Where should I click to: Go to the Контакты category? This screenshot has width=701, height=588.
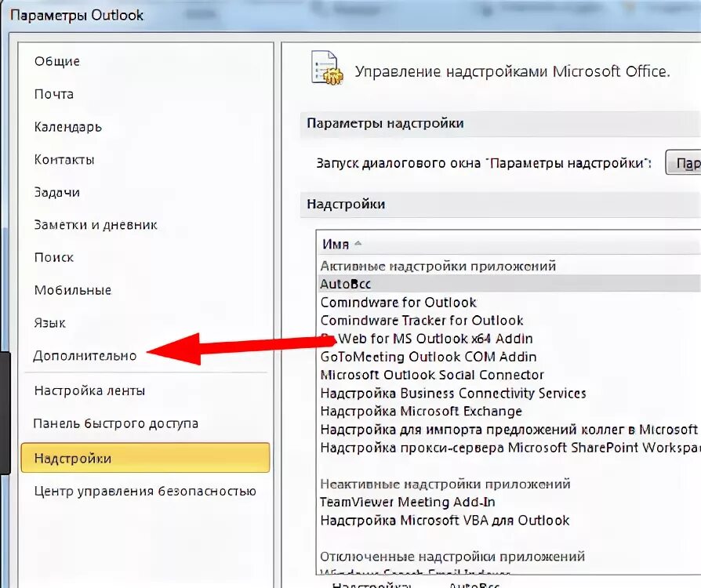click(64, 160)
